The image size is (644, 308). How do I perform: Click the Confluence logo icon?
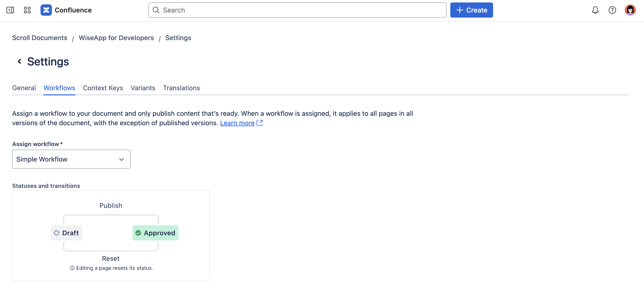46,10
